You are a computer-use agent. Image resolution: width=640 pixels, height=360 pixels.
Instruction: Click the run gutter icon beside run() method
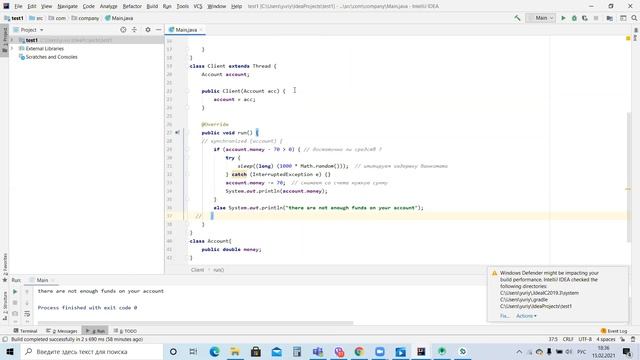pyautogui.click(x=177, y=133)
